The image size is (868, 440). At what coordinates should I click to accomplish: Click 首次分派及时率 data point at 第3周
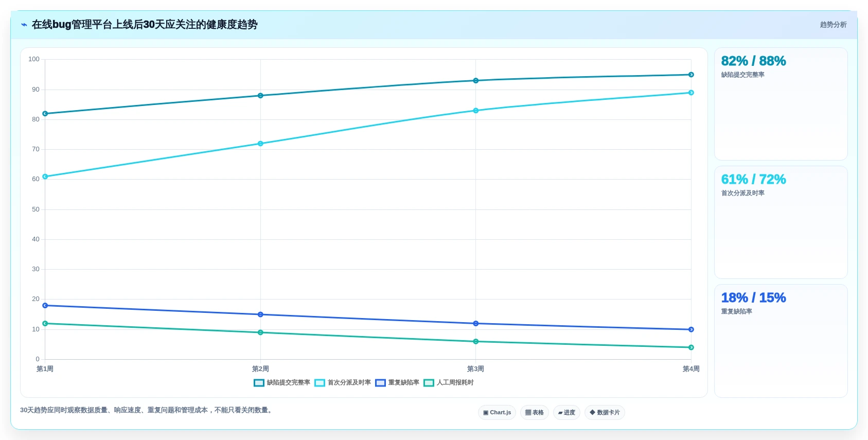click(476, 111)
